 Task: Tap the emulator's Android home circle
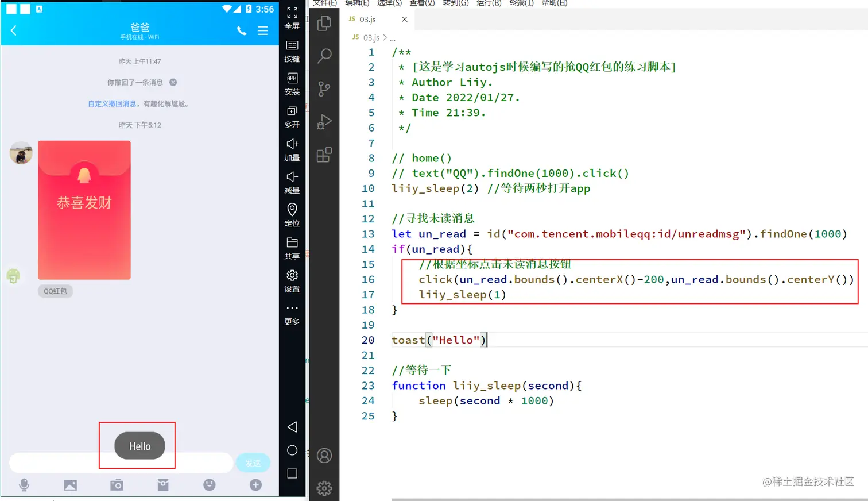(292, 450)
